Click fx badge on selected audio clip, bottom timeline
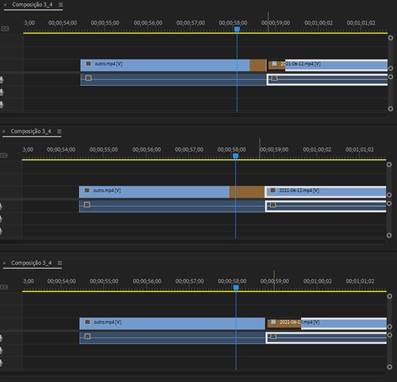The image size is (397, 382). tap(273, 337)
